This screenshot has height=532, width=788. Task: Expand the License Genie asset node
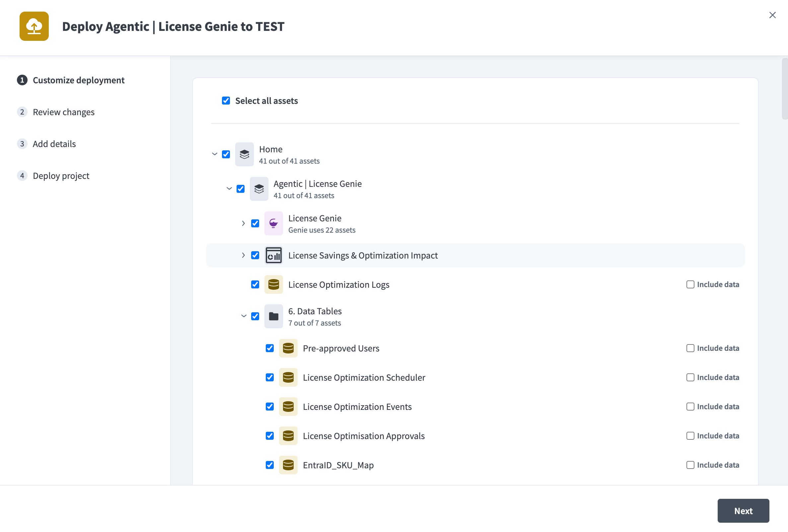coord(244,223)
